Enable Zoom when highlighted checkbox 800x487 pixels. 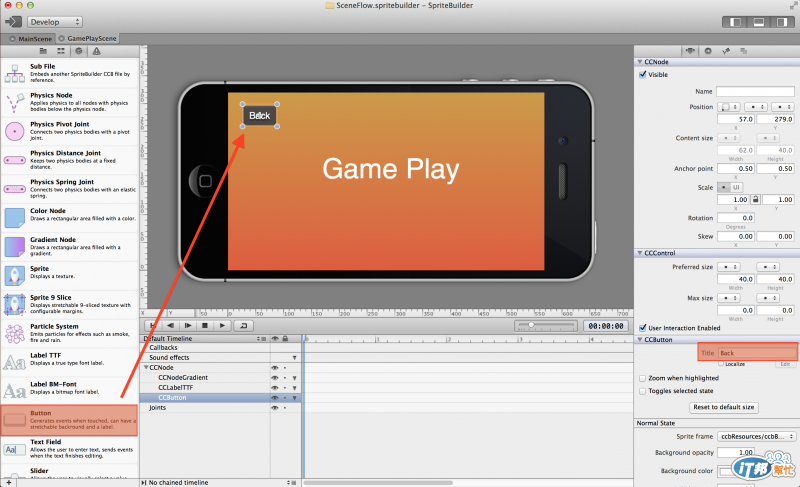(x=642, y=378)
